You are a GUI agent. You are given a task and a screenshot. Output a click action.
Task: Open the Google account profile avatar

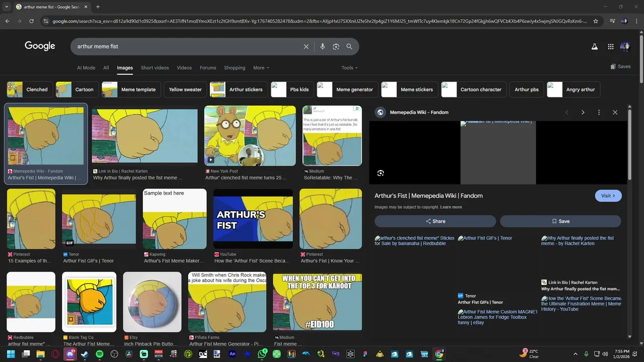[625, 46]
